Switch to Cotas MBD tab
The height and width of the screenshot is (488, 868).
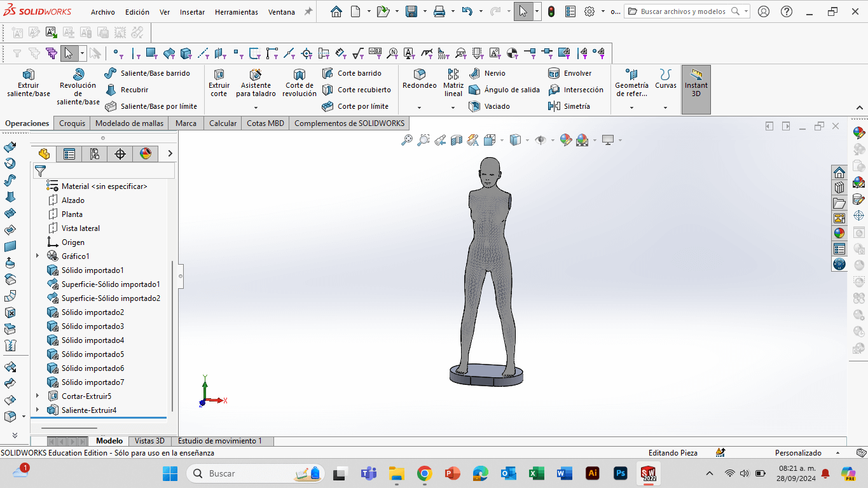pyautogui.click(x=265, y=123)
